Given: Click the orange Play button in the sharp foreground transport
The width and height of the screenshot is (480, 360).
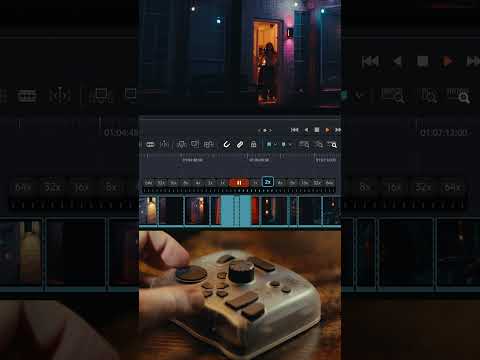Looking at the screenshot, I should point(327,130).
